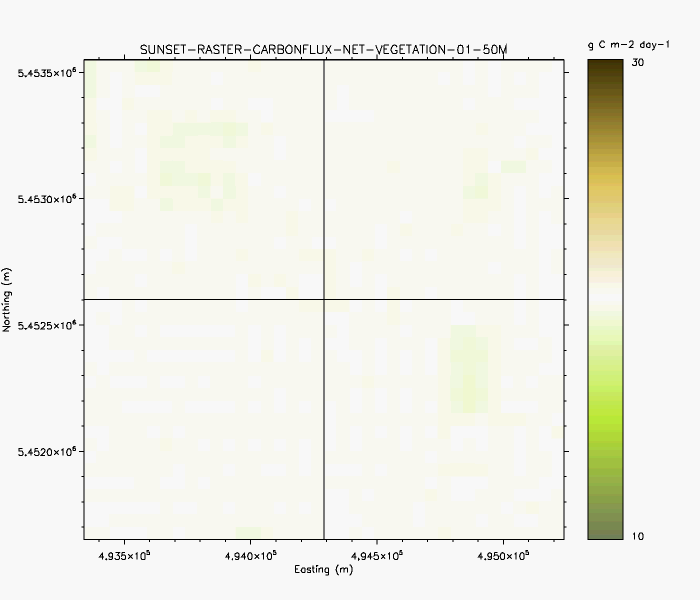Click the Northing (m) axis label
The width and height of the screenshot is (700, 600).
click(8, 300)
